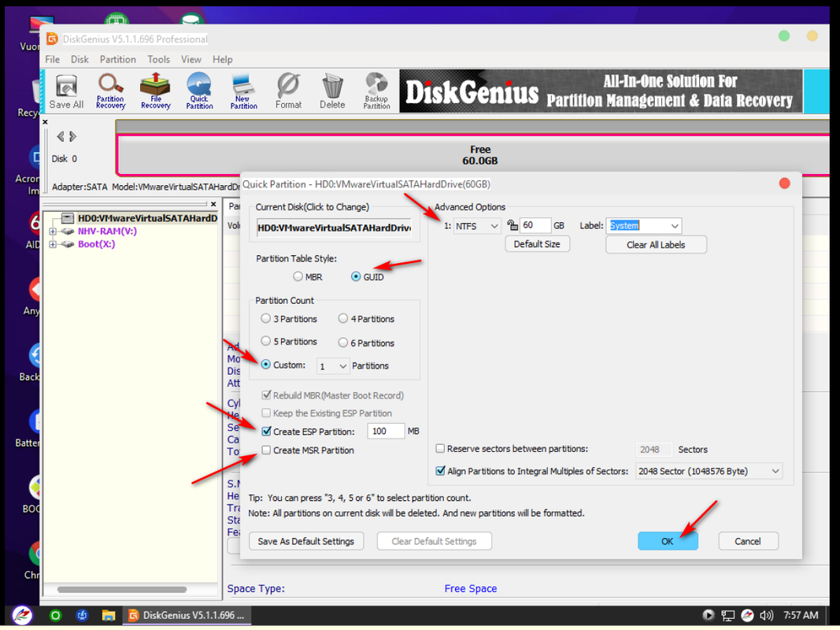Screen dimensions: 840x630
Task: Create a New Partition from toolbar
Action: click(x=244, y=91)
